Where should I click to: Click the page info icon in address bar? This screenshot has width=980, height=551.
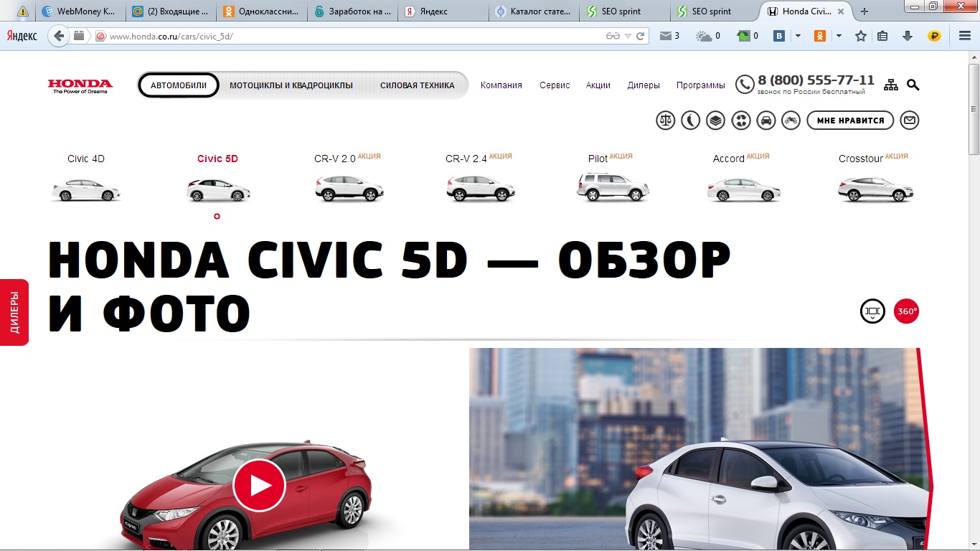coord(100,36)
